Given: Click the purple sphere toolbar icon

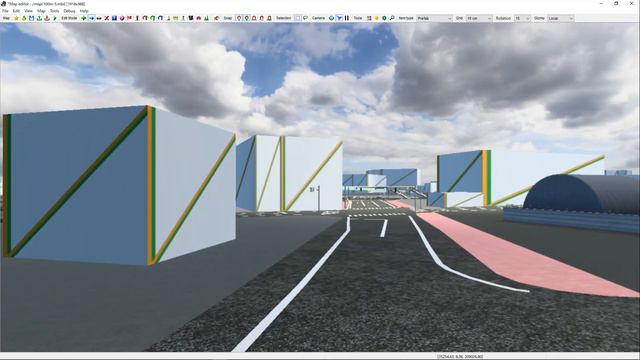Looking at the screenshot, I should (x=122, y=18).
